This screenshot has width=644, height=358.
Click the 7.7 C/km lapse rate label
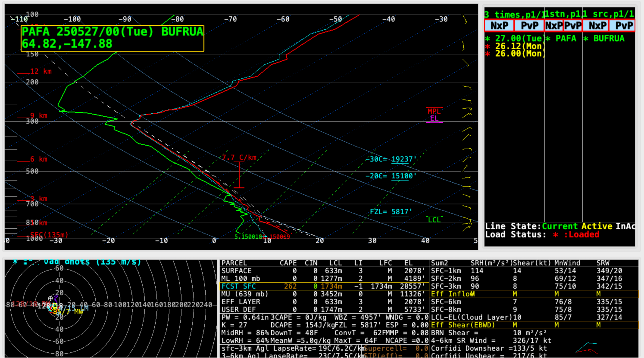[239, 157]
